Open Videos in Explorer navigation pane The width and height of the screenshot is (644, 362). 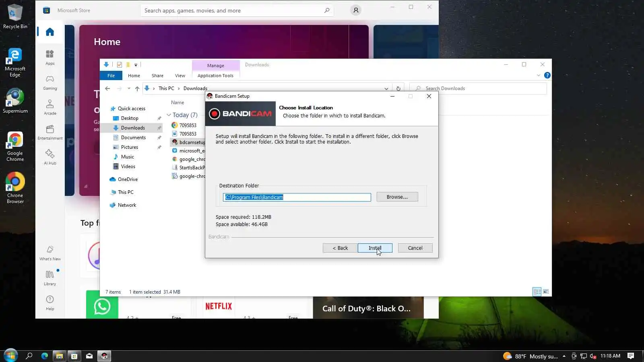click(128, 167)
